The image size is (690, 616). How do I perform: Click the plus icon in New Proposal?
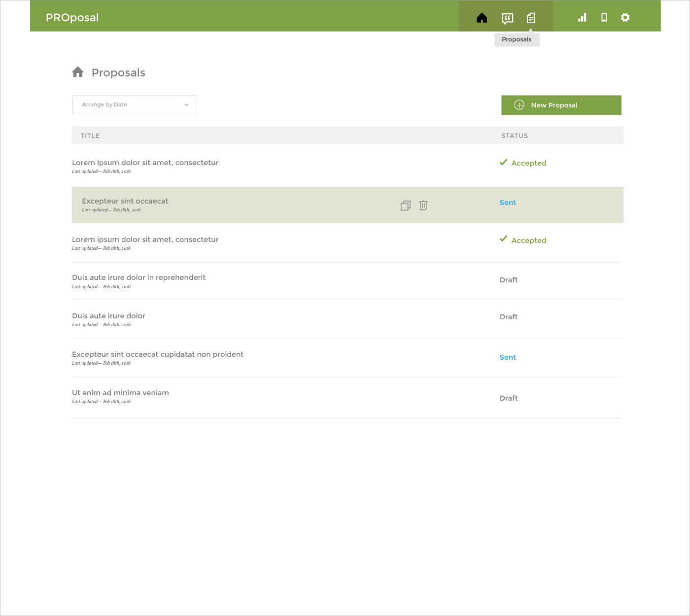click(519, 105)
